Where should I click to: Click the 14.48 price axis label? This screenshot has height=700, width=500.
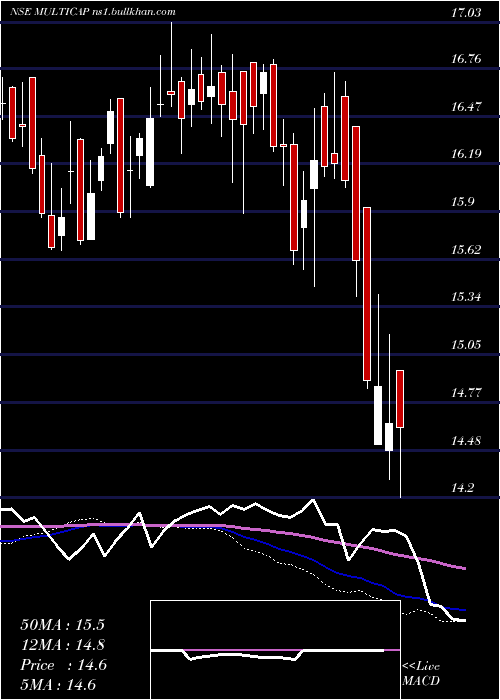[x=466, y=441]
